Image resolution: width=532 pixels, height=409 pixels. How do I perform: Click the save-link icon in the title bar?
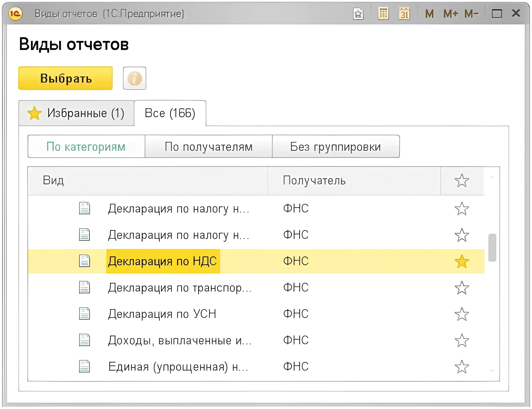358,14
